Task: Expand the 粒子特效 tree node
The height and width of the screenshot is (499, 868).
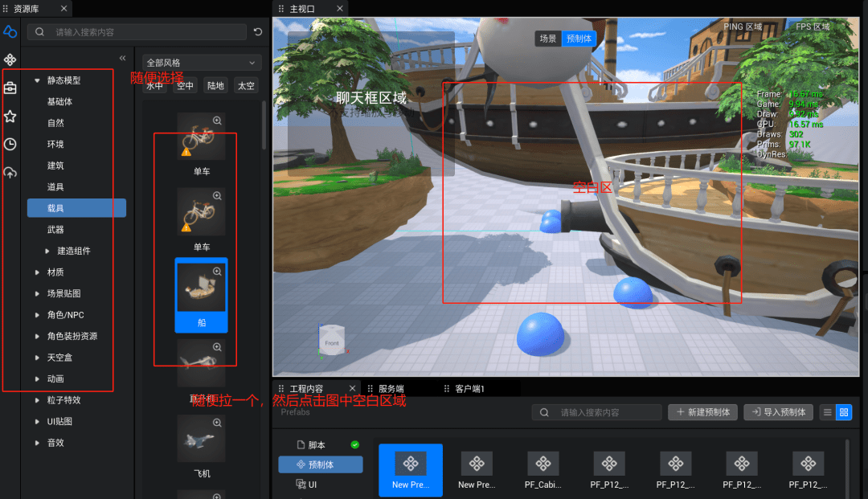Action: coord(37,400)
